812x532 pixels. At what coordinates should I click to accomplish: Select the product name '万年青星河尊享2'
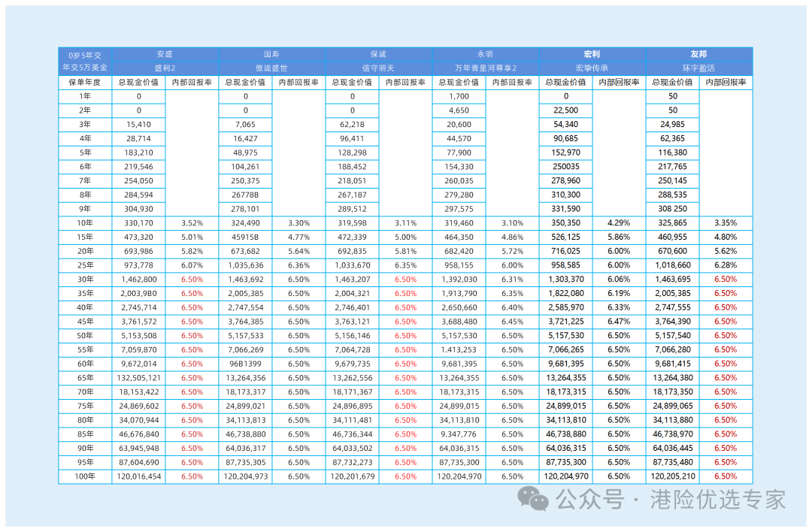485,68
